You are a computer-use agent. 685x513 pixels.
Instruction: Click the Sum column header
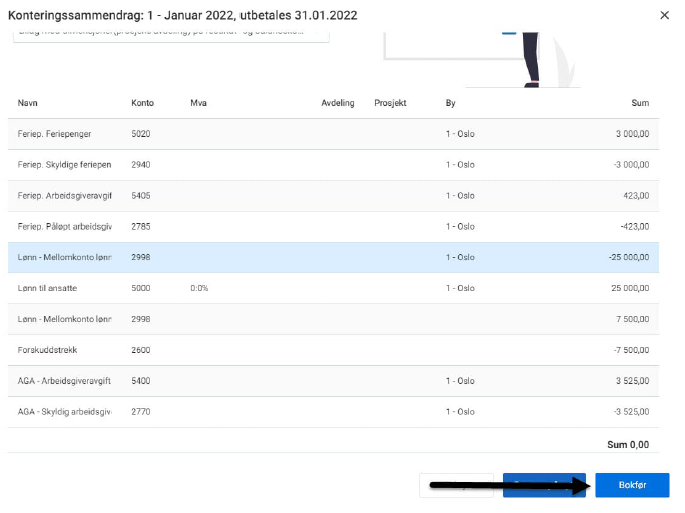(x=640, y=103)
